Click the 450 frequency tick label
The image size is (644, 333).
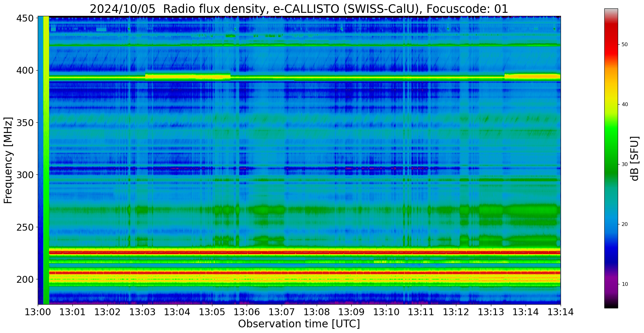[x=25, y=18]
